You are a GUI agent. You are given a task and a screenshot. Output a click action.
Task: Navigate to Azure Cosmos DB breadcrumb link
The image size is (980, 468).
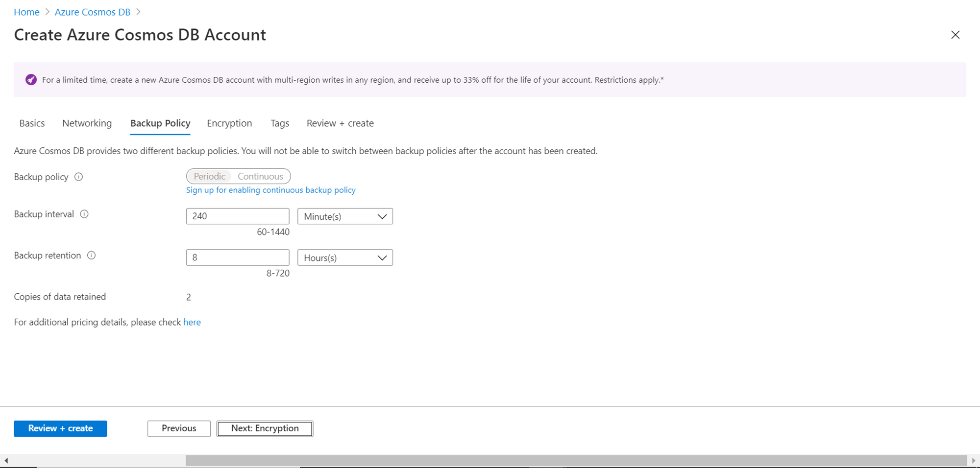pos(93,12)
